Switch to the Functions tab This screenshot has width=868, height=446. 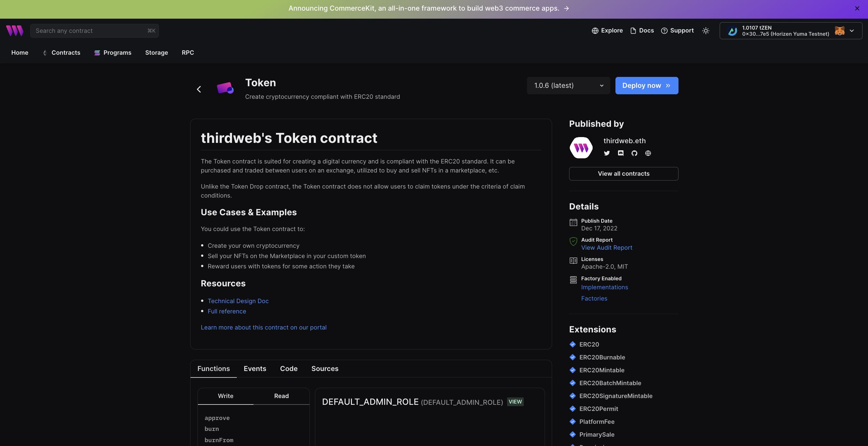213,369
